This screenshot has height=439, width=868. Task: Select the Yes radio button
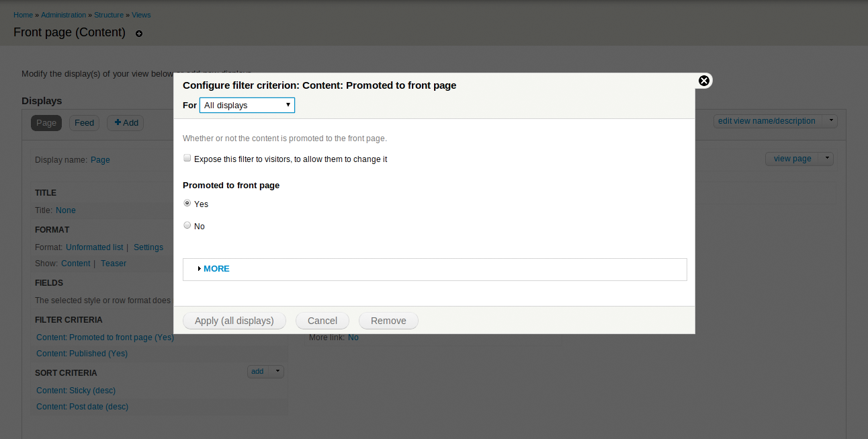pyautogui.click(x=187, y=203)
